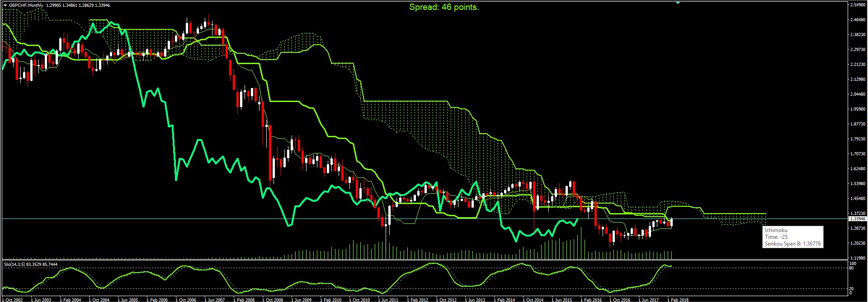Click the 1 Jun 2017 date marker

coord(649,300)
